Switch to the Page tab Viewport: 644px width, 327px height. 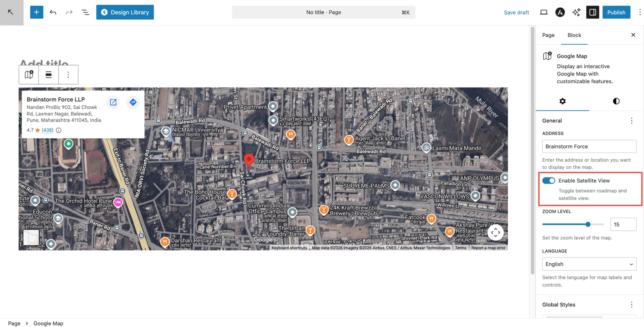point(548,35)
